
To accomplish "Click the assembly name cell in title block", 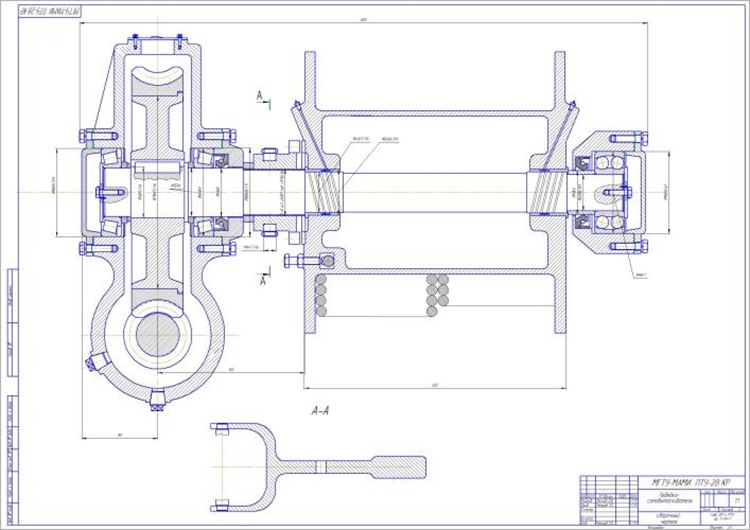I will coord(670,499).
